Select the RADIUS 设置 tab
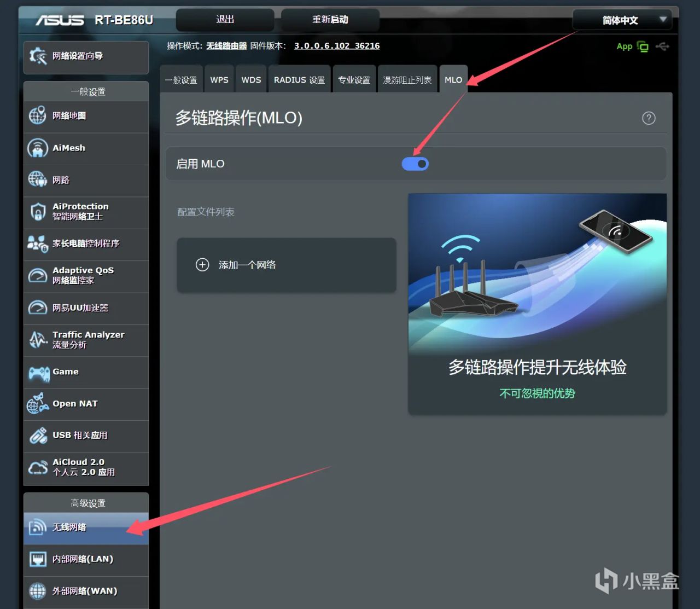The image size is (700, 609). [x=299, y=80]
